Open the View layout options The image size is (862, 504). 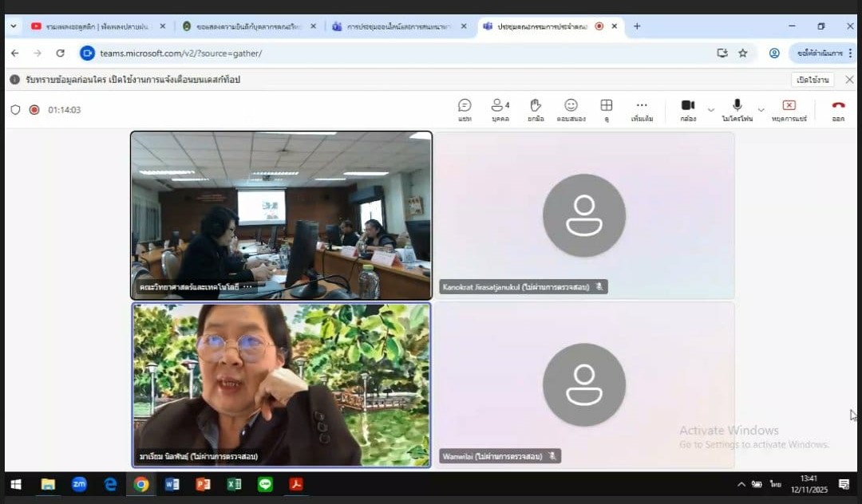pyautogui.click(x=607, y=109)
